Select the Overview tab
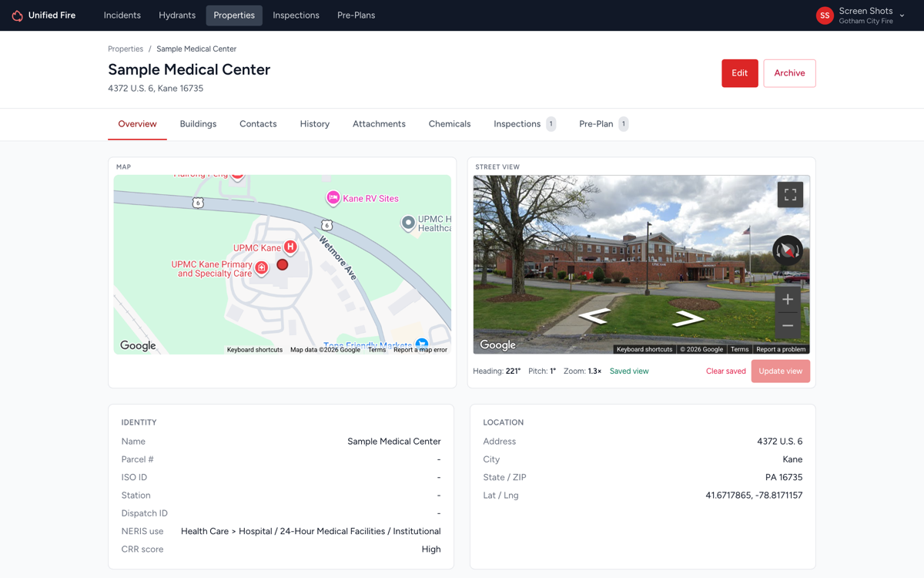The width and height of the screenshot is (924, 578). point(137,124)
